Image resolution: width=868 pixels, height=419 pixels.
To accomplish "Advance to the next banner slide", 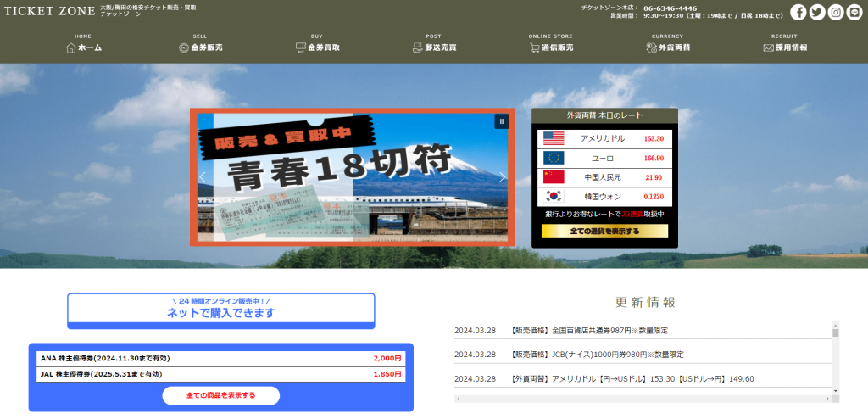I will [502, 177].
